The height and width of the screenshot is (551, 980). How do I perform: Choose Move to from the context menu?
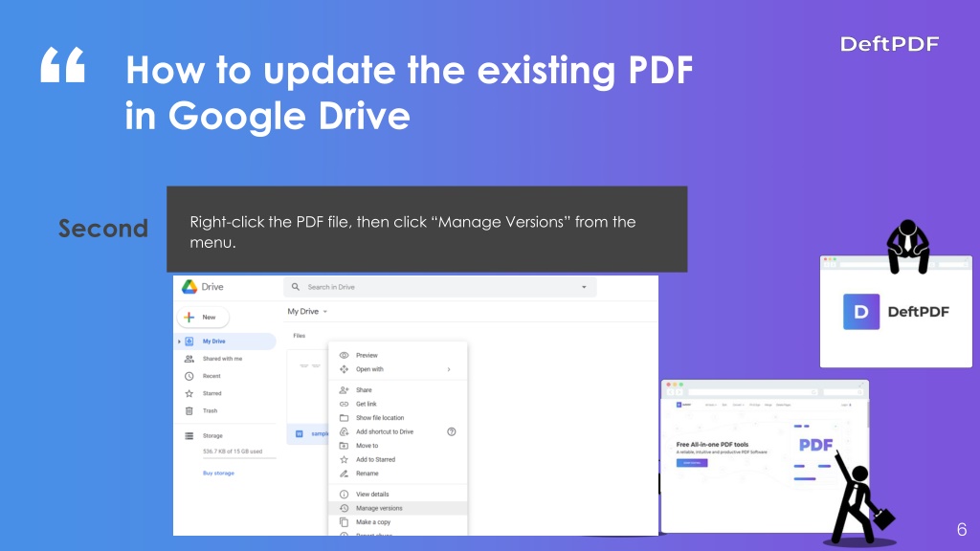tap(397, 446)
